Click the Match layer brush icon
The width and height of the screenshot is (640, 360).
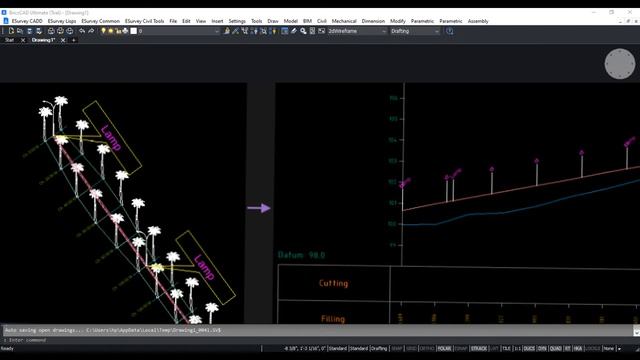tap(236, 31)
